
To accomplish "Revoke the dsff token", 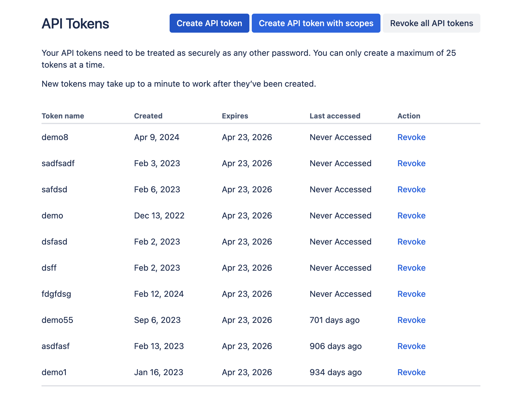I will click(411, 268).
